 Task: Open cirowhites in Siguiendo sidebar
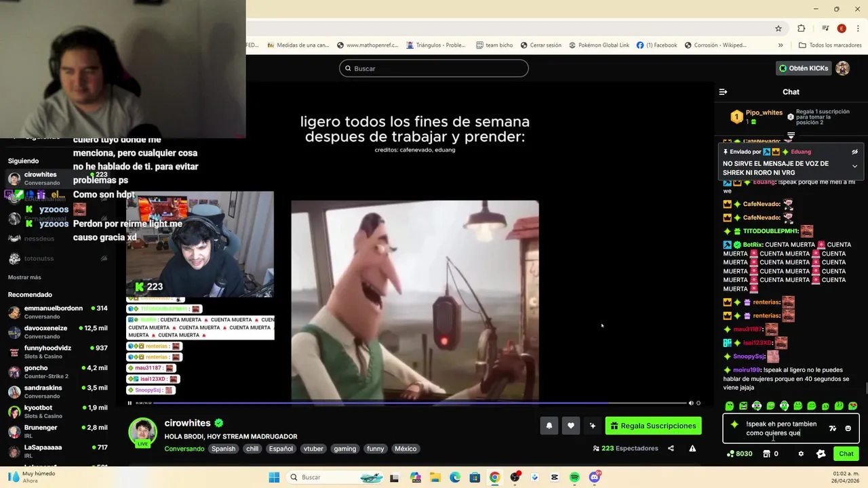[x=58, y=178]
